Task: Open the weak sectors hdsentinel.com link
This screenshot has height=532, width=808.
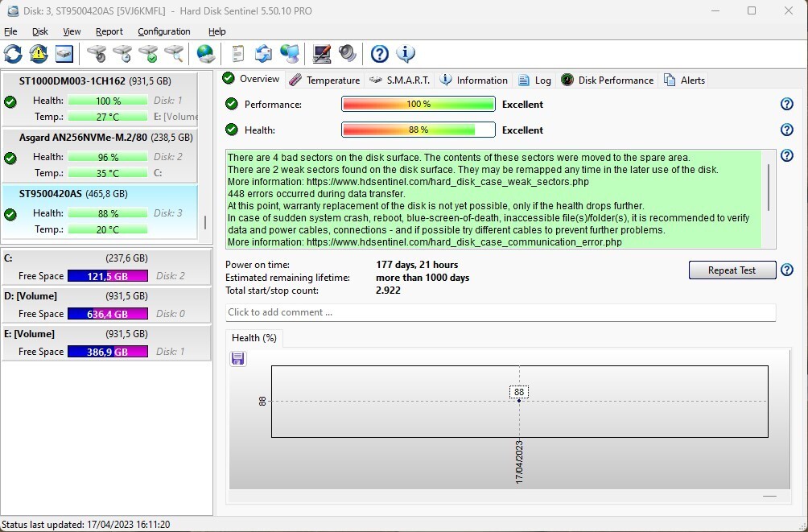Action: pos(447,181)
